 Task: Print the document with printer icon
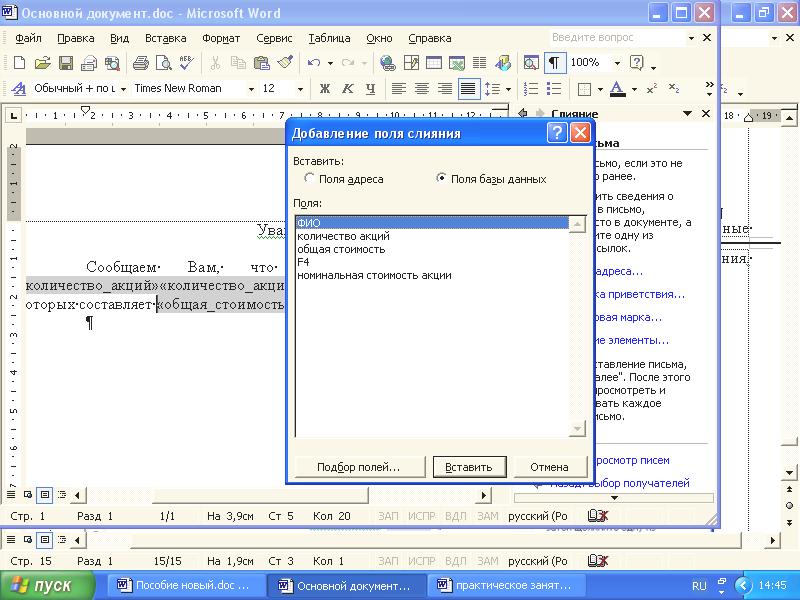click(x=140, y=63)
